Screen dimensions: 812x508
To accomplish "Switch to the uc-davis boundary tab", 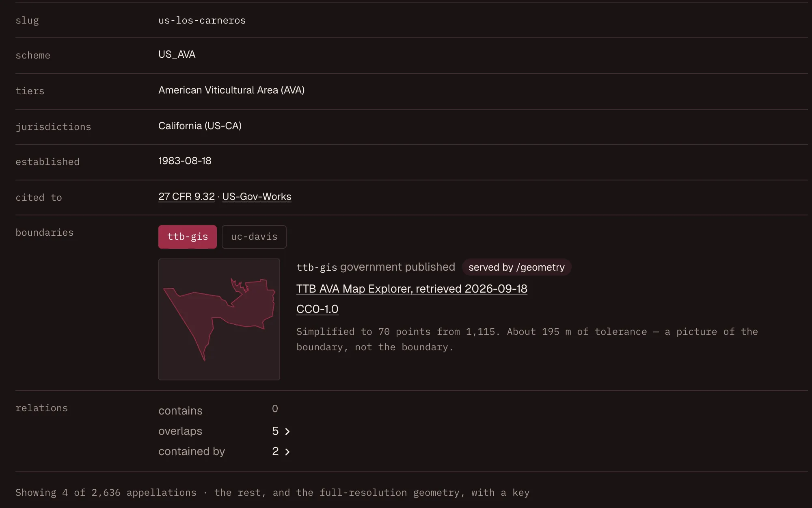I will tap(254, 237).
